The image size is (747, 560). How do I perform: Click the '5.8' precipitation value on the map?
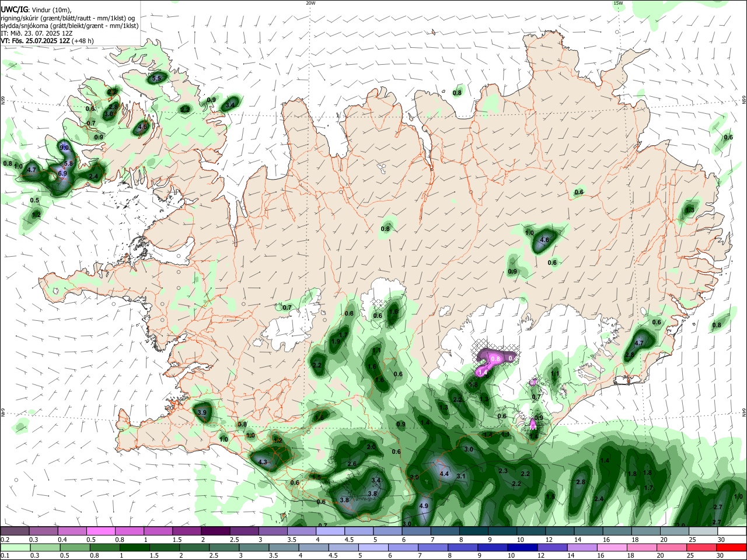coord(68,164)
